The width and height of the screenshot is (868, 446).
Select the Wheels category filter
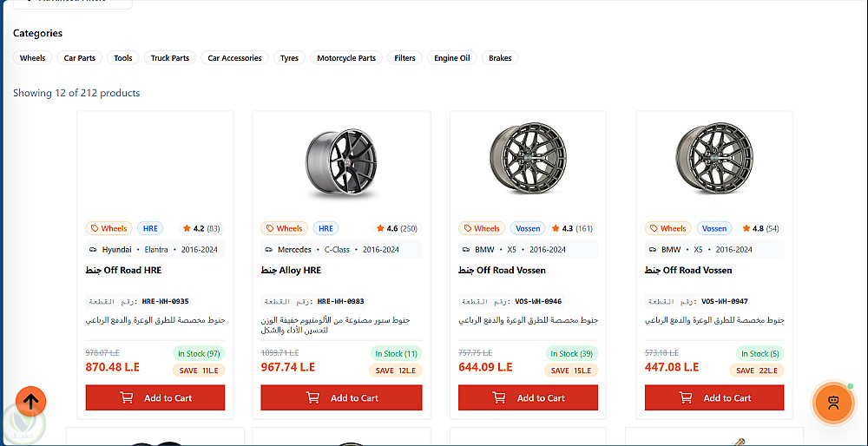[x=32, y=58]
